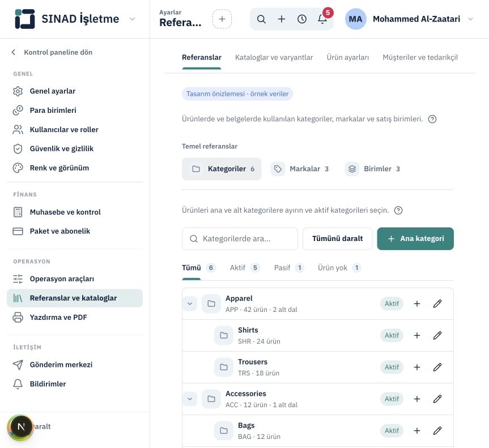489x448 pixels.
Task: Click the Tümünü daralt button
Action: 338,239
